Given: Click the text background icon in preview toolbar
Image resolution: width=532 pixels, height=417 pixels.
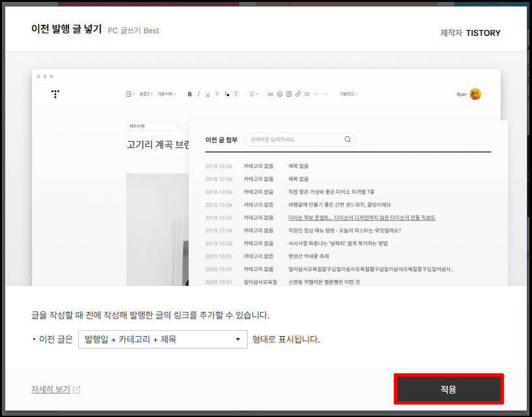Looking at the screenshot, I should [x=236, y=94].
